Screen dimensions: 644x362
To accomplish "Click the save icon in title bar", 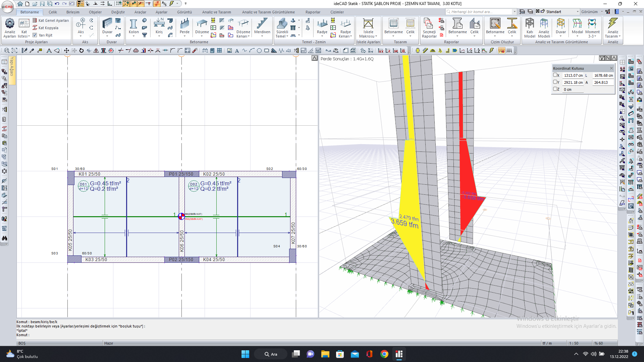I will coord(42,4).
